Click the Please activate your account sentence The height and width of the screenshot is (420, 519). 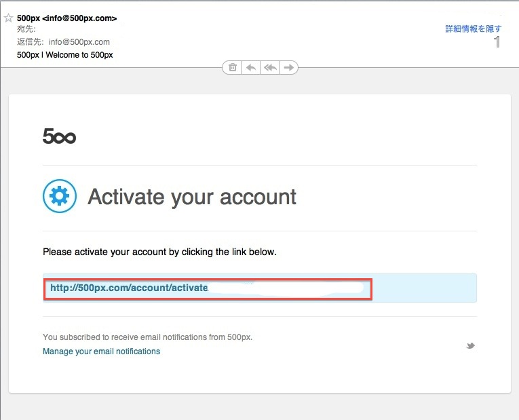pyautogui.click(x=159, y=252)
